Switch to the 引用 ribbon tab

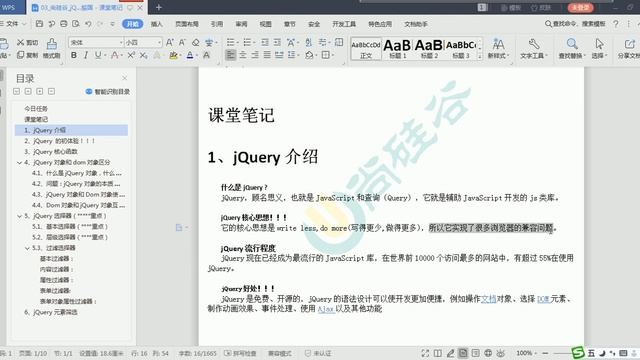(217, 24)
